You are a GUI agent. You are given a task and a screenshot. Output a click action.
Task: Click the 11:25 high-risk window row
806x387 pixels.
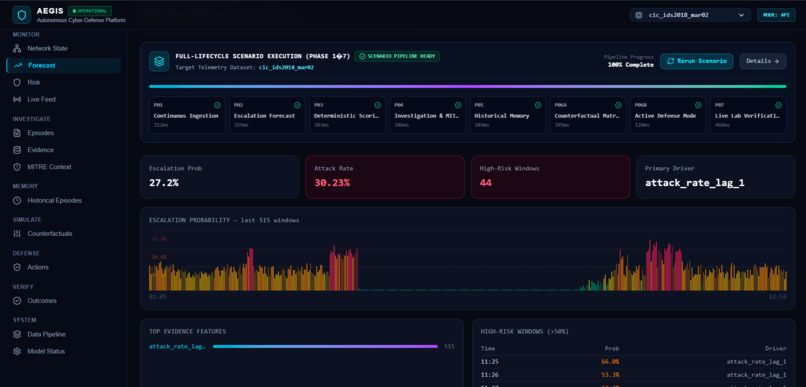coord(633,362)
